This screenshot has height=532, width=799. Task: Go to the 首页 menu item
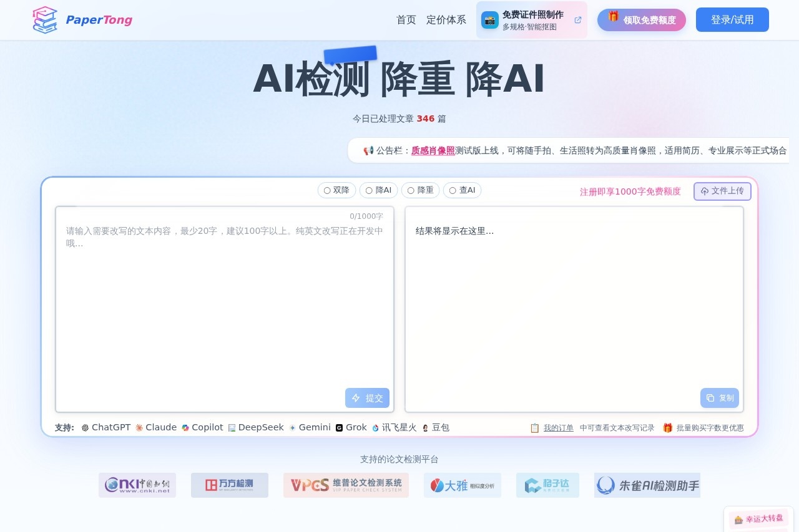point(406,19)
